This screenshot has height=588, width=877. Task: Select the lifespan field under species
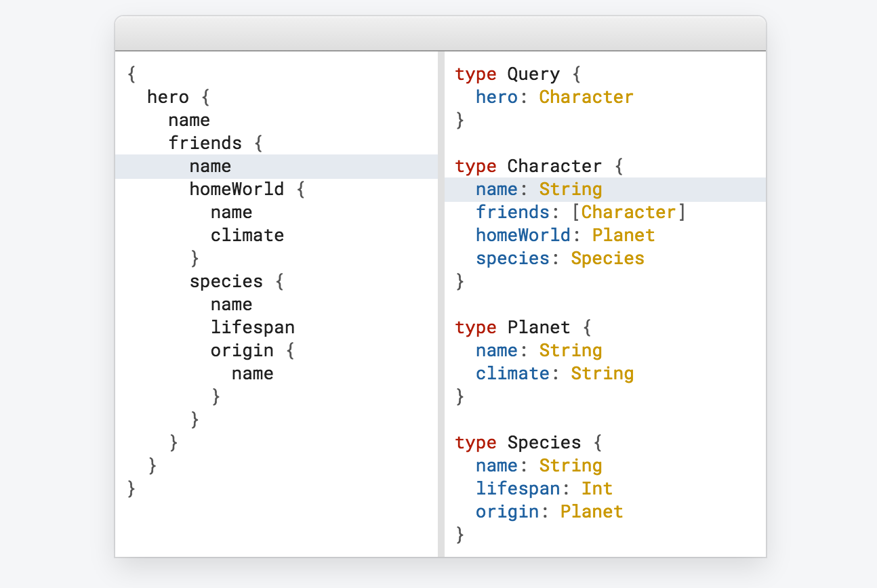[253, 327]
